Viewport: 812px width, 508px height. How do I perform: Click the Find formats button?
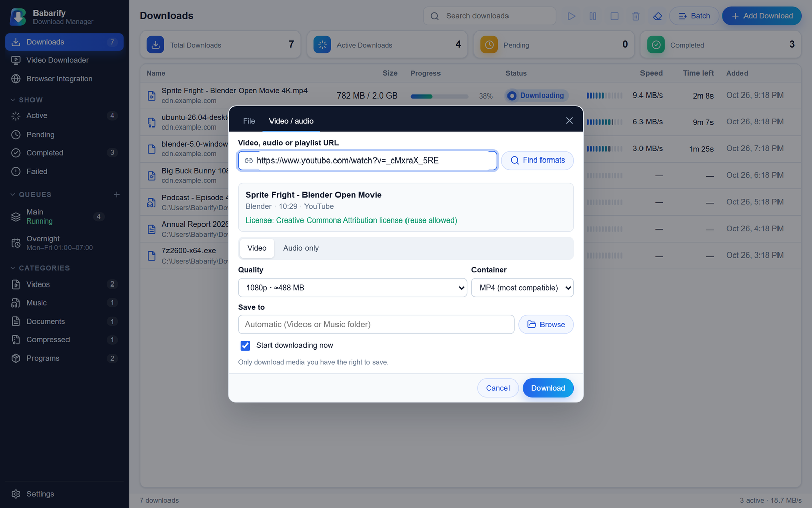coord(537,161)
